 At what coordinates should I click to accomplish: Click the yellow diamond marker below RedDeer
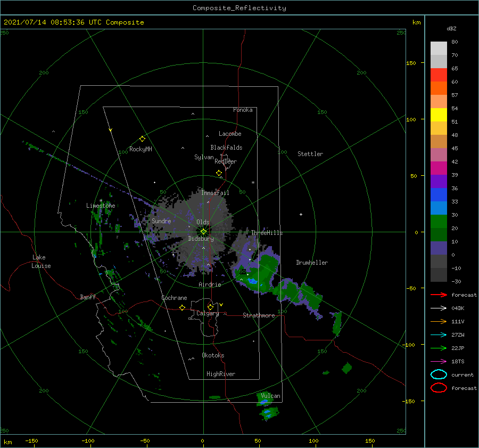click(219, 173)
